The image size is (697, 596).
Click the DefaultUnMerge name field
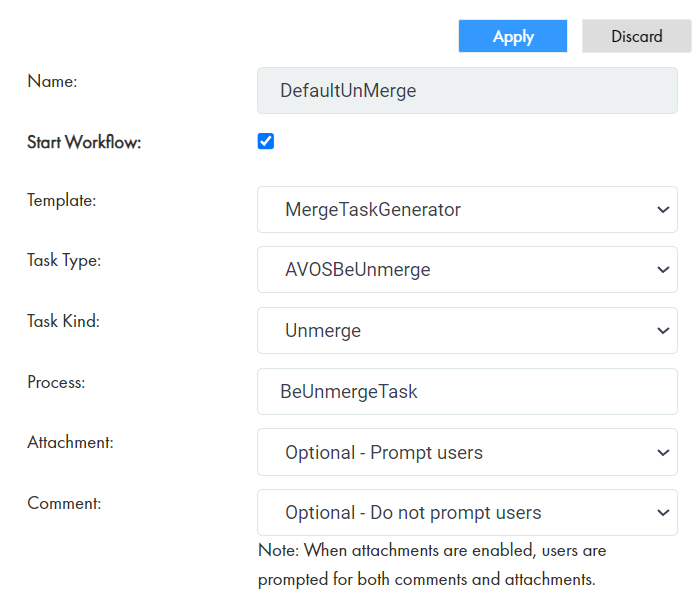tap(467, 90)
